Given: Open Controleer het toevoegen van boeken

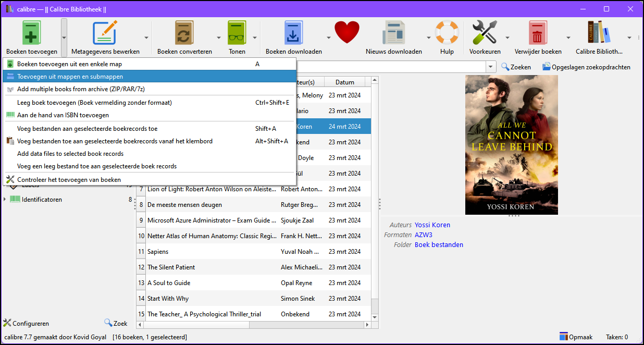Looking at the screenshot, I should tap(150, 180).
